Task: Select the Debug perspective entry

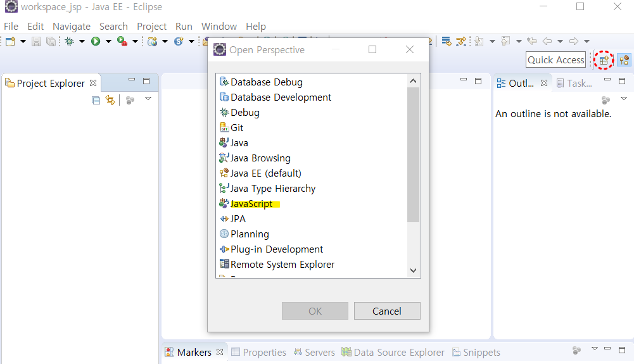Action: pos(239,112)
